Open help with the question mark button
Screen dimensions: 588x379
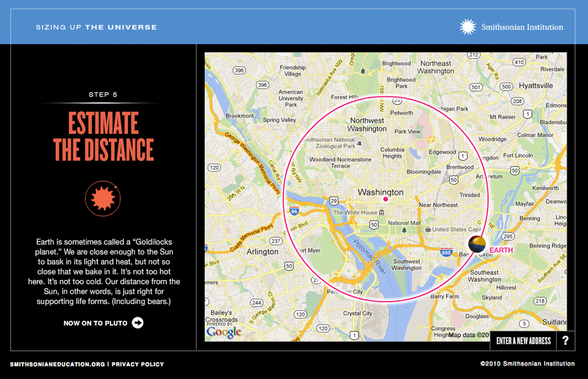(565, 341)
